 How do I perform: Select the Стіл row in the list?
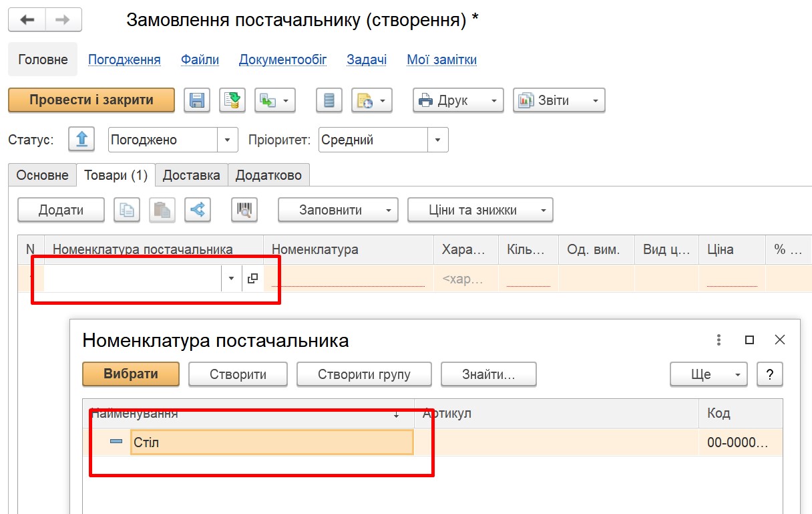pyautogui.click(x=432, y=442)
